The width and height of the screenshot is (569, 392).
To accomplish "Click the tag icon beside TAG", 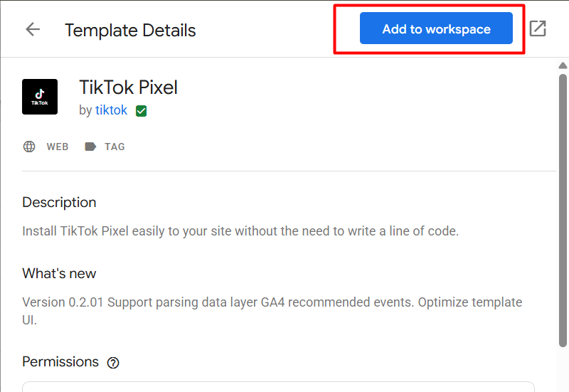I will point(90,147).
